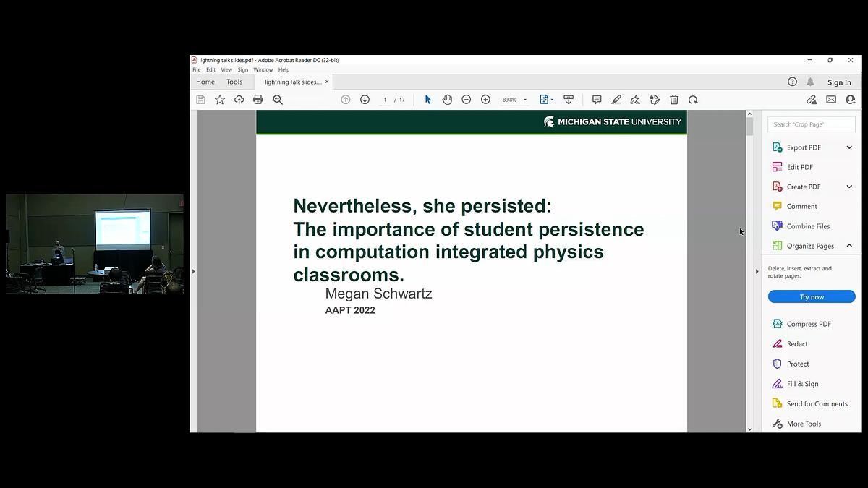The image size is (868, 488).
Task: Select the Hand pan tool
Action: (x=447, y=100)
